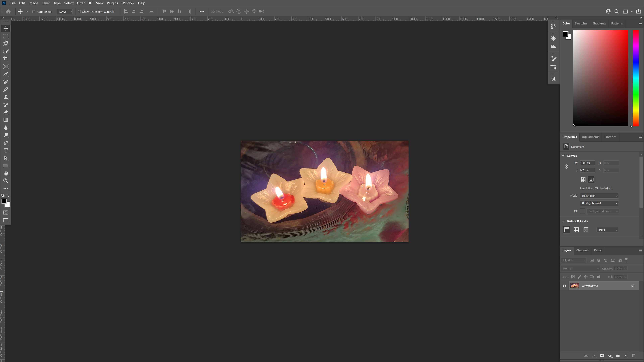
Task: Switch to the Channels tab
Action: click(582, 250)
